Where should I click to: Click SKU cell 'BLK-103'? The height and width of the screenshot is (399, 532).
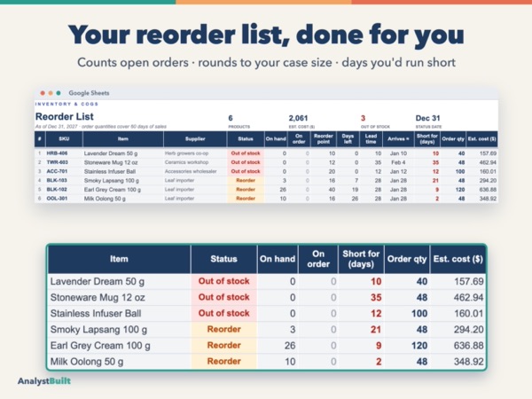click(x=57, y=181)
